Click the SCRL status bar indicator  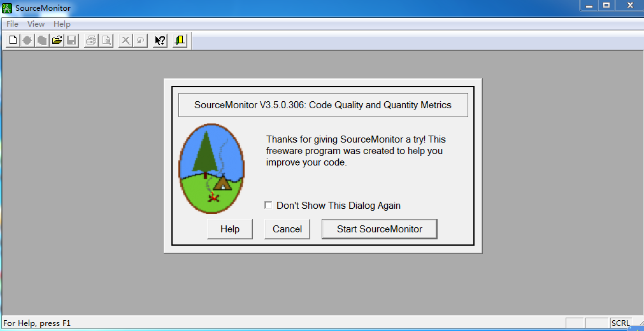pyautogui.click(x=620, y=323)
